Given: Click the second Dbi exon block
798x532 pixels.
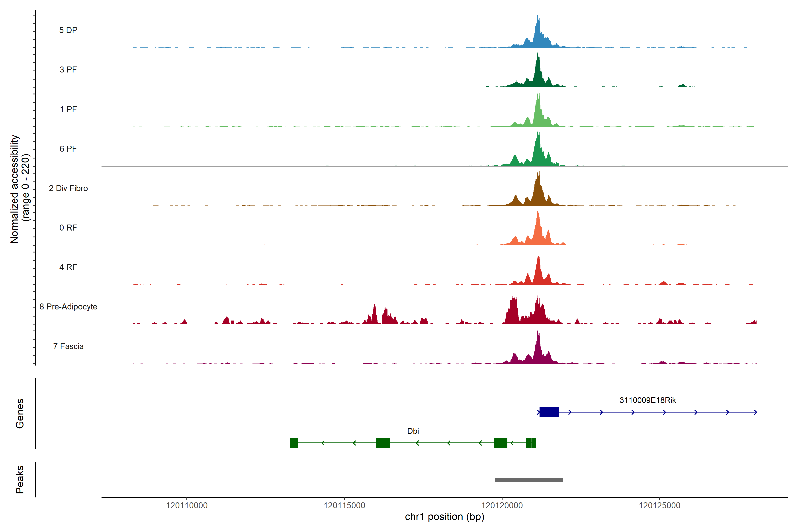Looking at the screenshot, I should [383, 443].
